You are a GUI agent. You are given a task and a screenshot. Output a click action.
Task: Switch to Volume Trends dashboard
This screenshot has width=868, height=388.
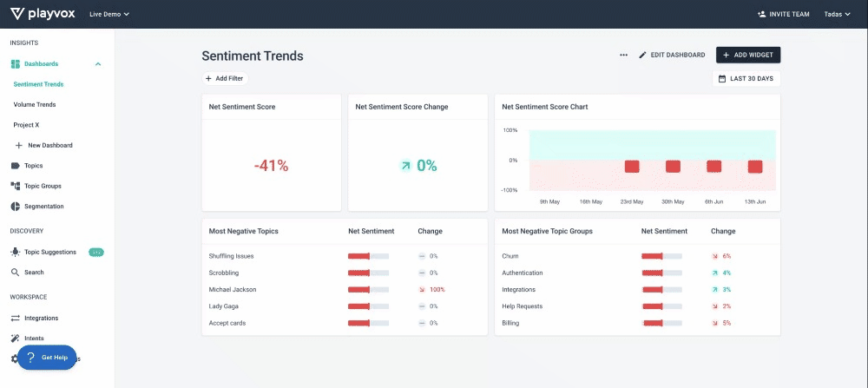click(35, 105)
